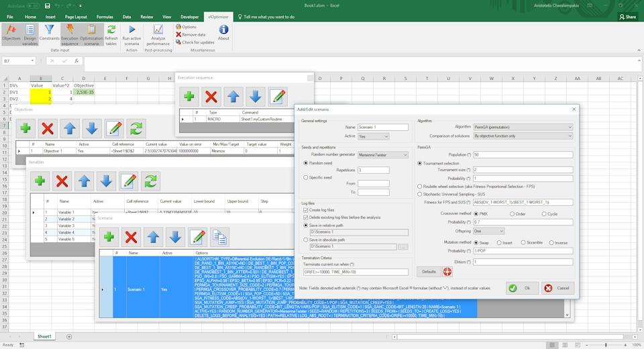Select Stochastic Universal Sampling option
The height and width of the screenshot is (349, 644).
click(x=420, y=194)
